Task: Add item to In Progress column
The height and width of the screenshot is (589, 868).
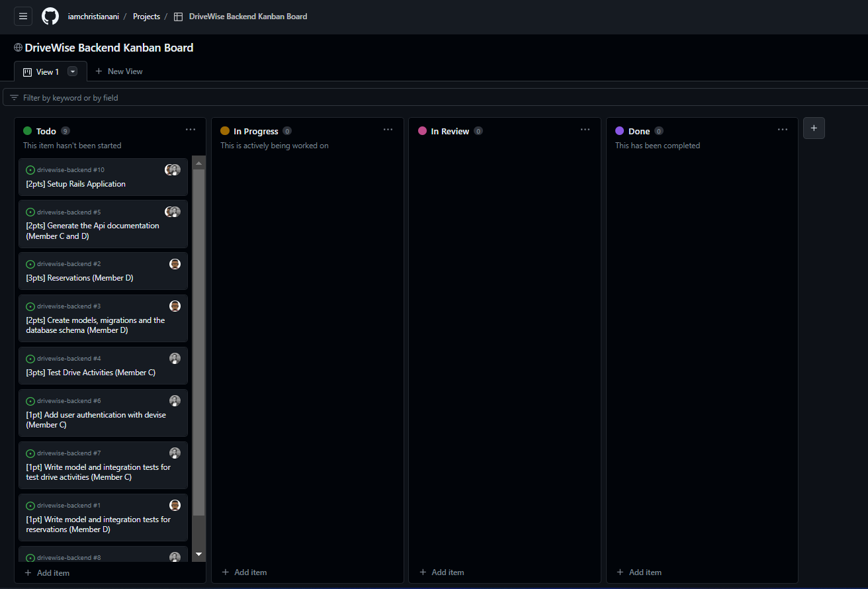Action: (x=244, y=572)
